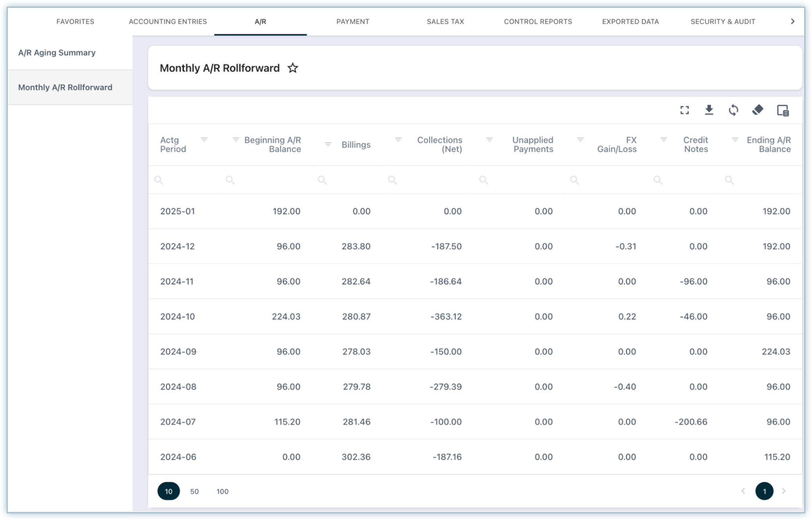Clear filters with the eraser icon
Screen dimensions: 812x520
[758, 110]
